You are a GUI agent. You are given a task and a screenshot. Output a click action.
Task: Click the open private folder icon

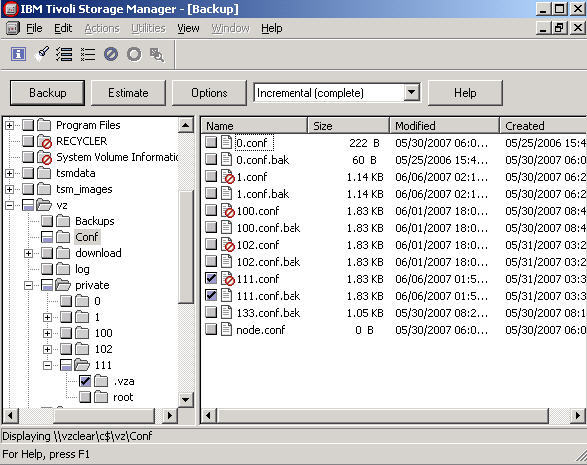click(x=63, y=285)
